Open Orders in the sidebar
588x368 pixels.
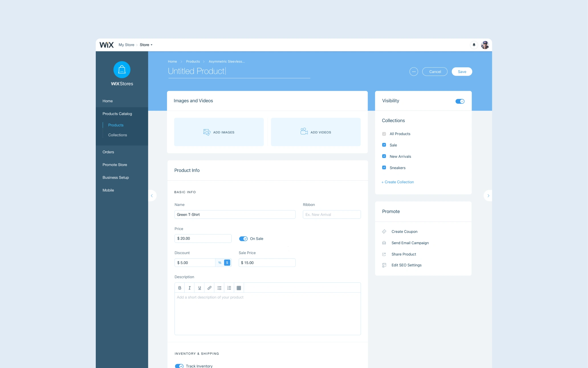pos(108,152)
